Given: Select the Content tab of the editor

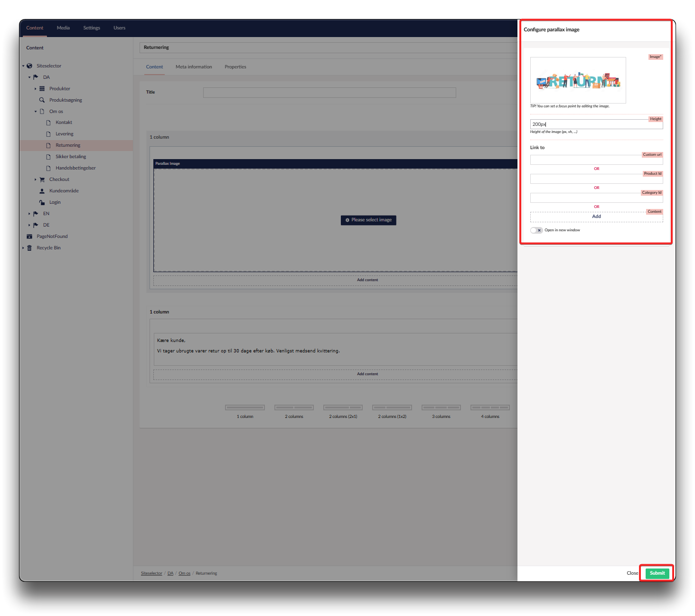Looking at the screenshot, I should click(x=154, y=67).
